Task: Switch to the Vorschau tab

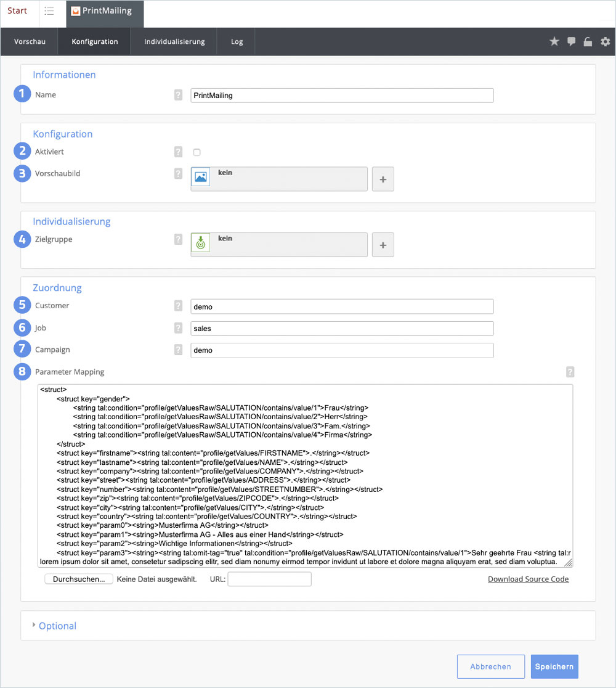Action: [x=30, y=42]
